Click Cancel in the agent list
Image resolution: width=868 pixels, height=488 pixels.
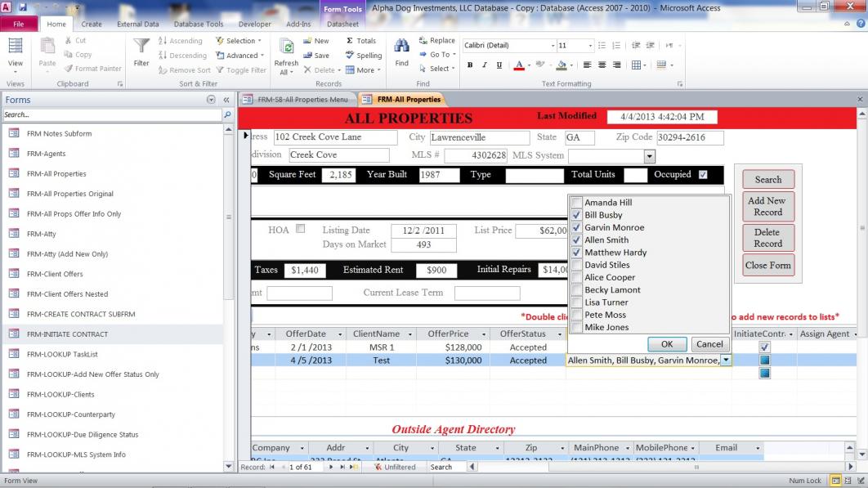[x=709, y=344]
